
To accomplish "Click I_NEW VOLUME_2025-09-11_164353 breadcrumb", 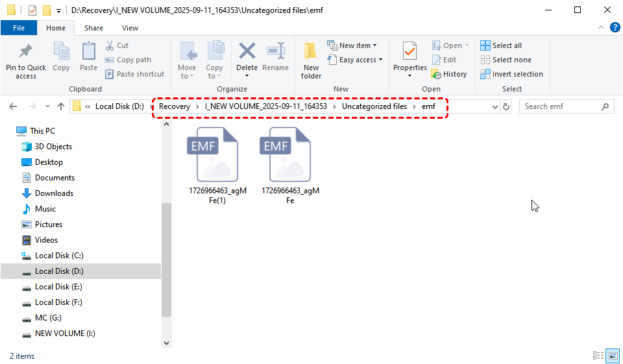I will [266, 106].
